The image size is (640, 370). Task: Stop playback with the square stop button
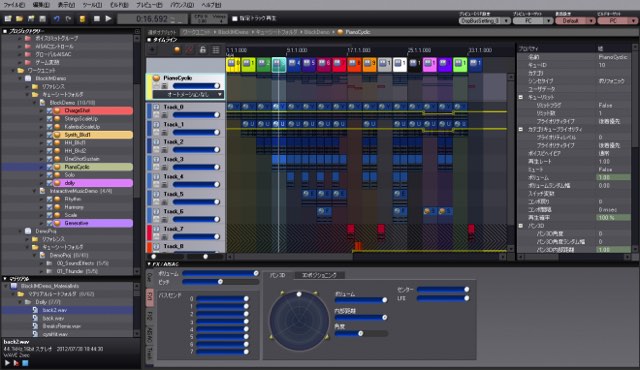(97, 19)
